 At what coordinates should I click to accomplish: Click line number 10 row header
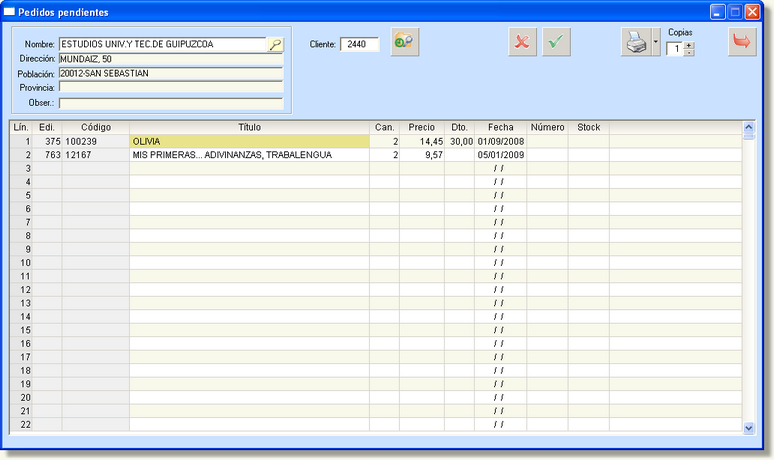21,263
